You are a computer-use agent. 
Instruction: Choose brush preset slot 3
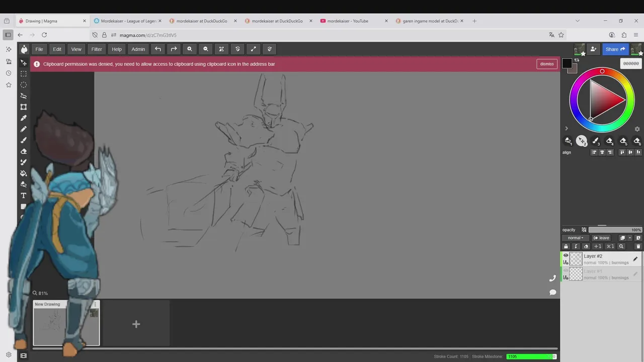tap(596, 141)
